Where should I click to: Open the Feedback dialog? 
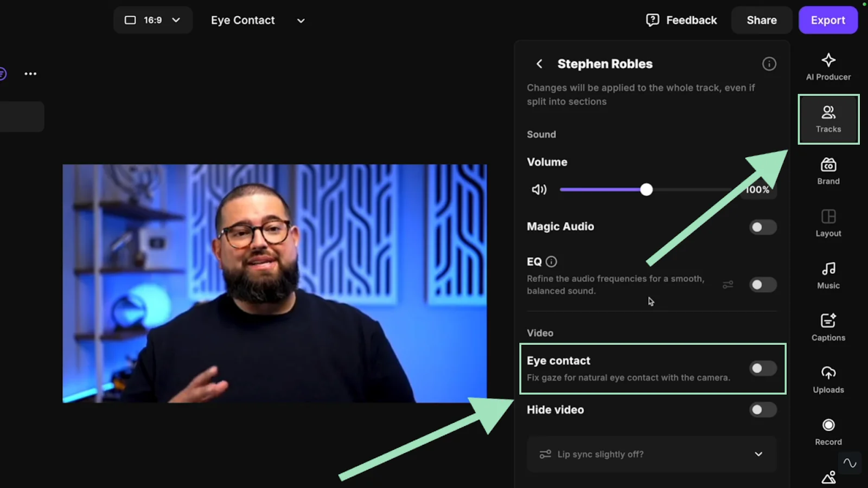pyautogui.click(x=681, y=20)
